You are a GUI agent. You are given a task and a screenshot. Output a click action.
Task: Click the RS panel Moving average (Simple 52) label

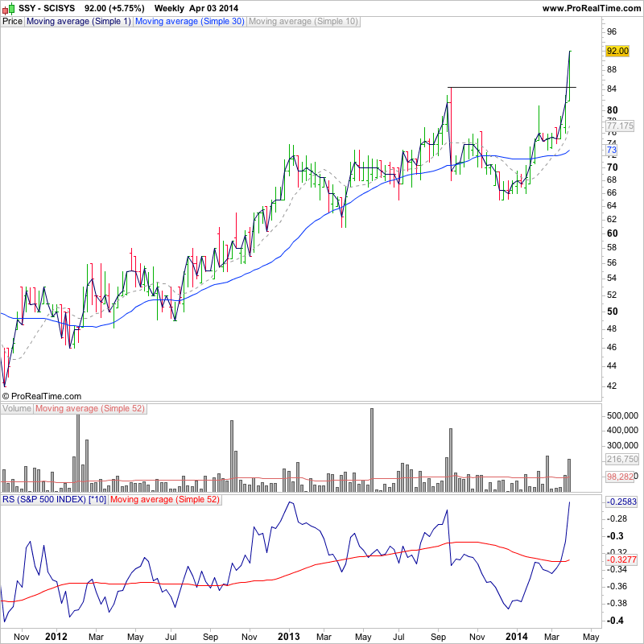pyautogui.click(x=165, y=500)
